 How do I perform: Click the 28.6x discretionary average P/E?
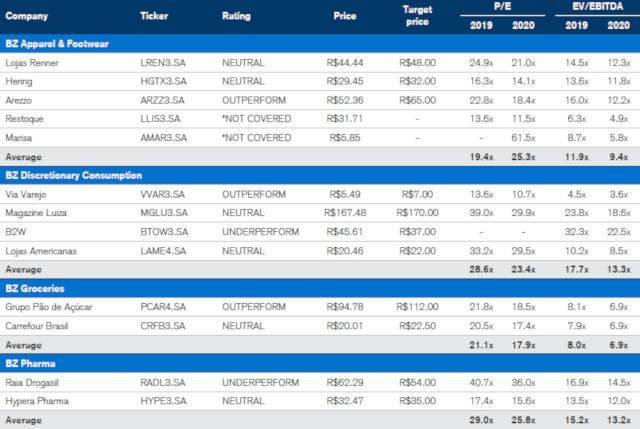(x=481, y=269)
